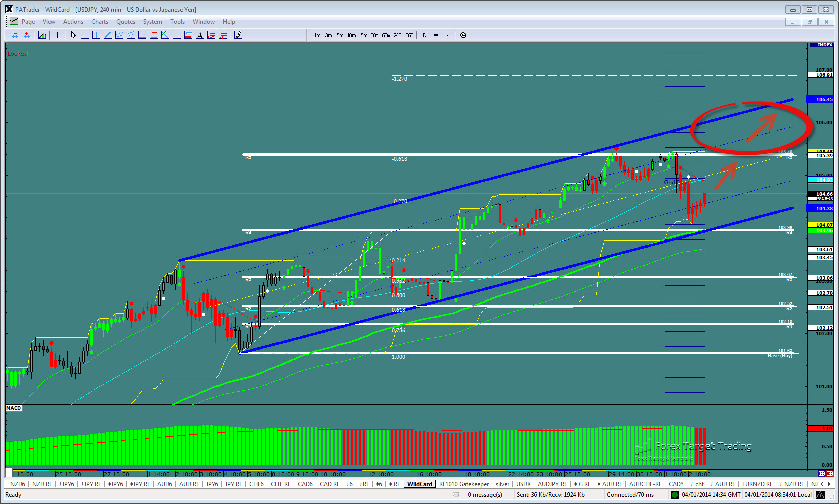
Task: Click the envelope messages icon in status bar
Action: tap(456, 495)
